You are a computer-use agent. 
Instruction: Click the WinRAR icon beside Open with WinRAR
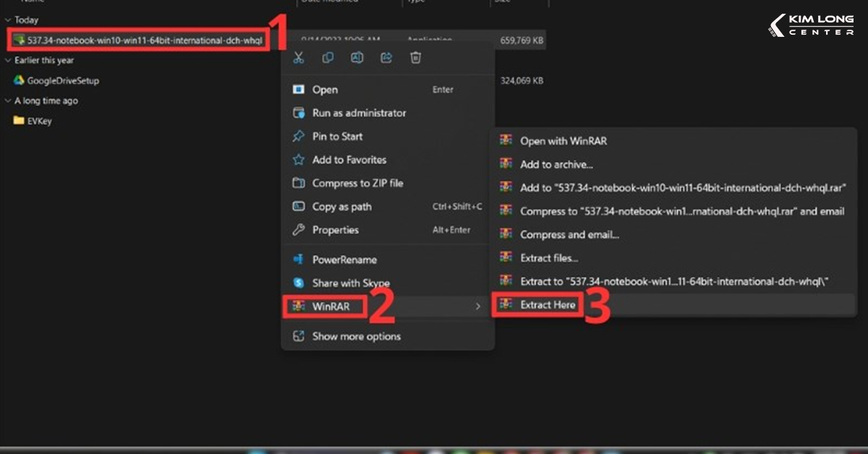click(505, 141)
